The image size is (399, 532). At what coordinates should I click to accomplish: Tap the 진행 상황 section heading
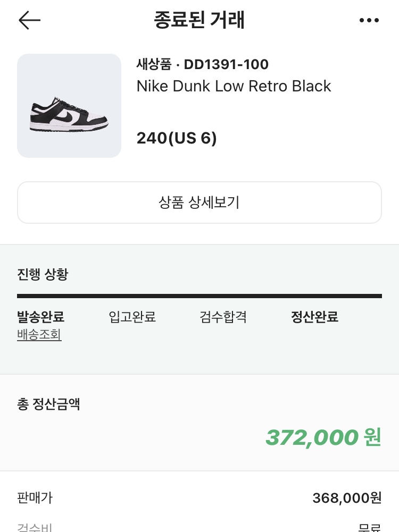[x=43, y=274]
